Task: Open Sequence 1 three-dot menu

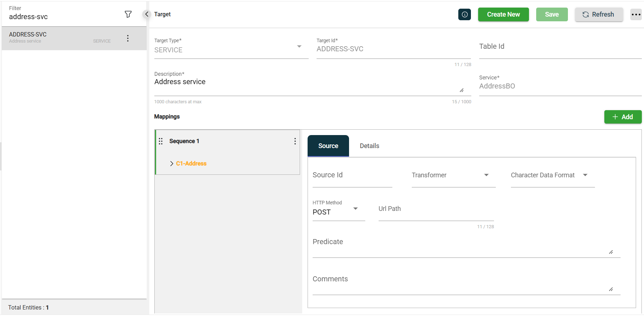Action: pos(295,141)
